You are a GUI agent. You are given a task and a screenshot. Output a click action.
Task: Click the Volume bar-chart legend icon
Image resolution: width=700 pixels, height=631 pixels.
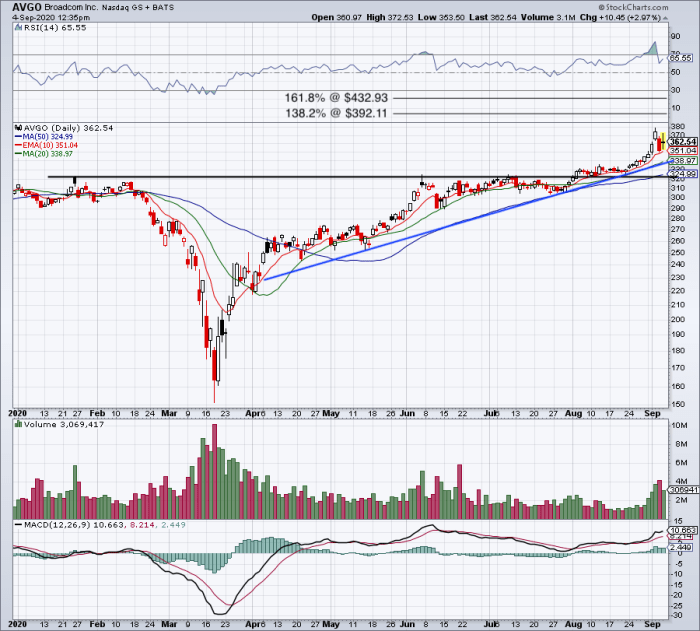click(x=18, y=424)
